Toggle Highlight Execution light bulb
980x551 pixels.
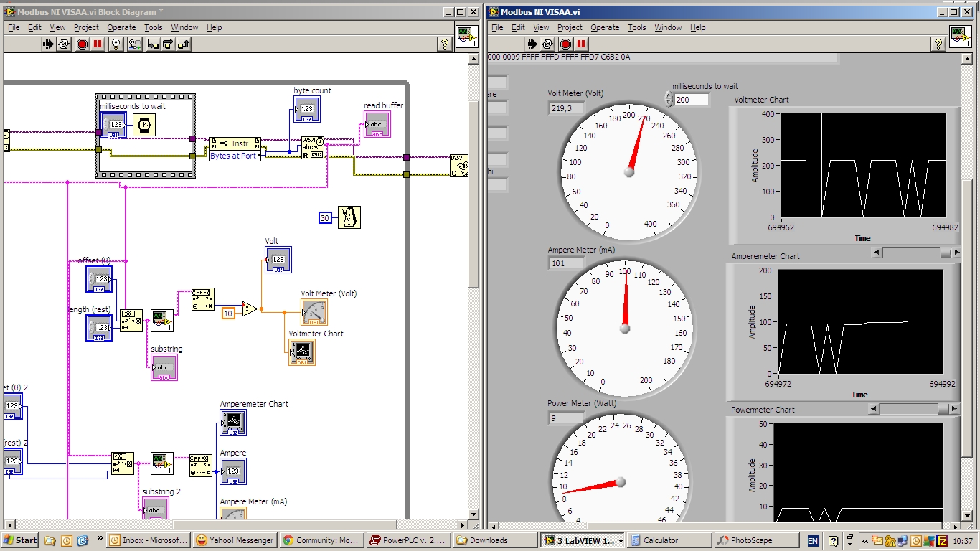116,44
